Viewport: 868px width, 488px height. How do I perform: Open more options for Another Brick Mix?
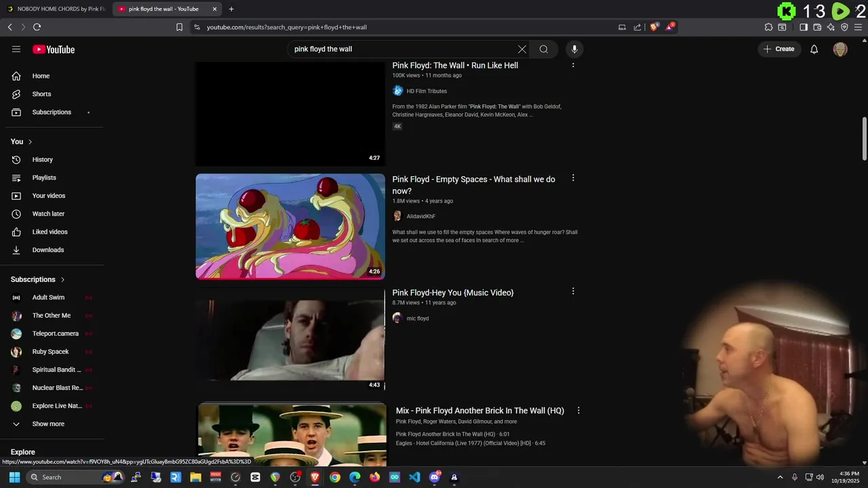[x=578, y=411]
